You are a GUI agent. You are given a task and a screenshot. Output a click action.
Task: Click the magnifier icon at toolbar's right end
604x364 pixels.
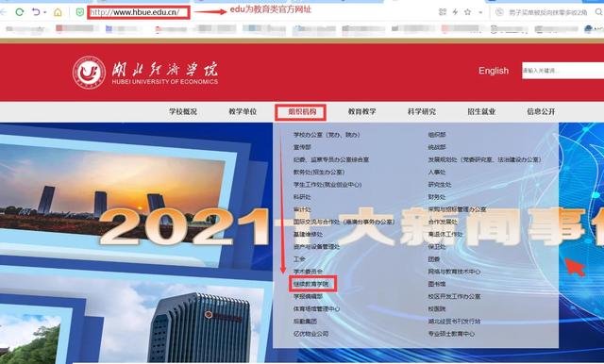pyautogui.click(x=598, y=12)
